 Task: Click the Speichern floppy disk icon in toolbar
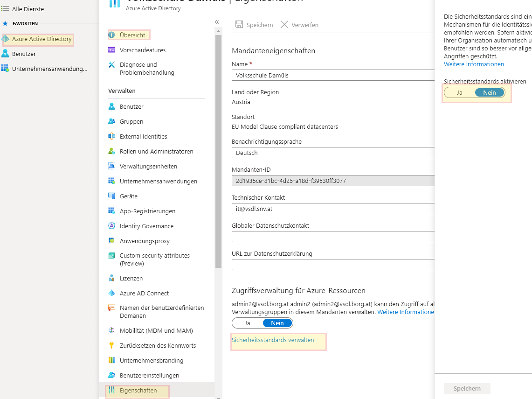239,25
